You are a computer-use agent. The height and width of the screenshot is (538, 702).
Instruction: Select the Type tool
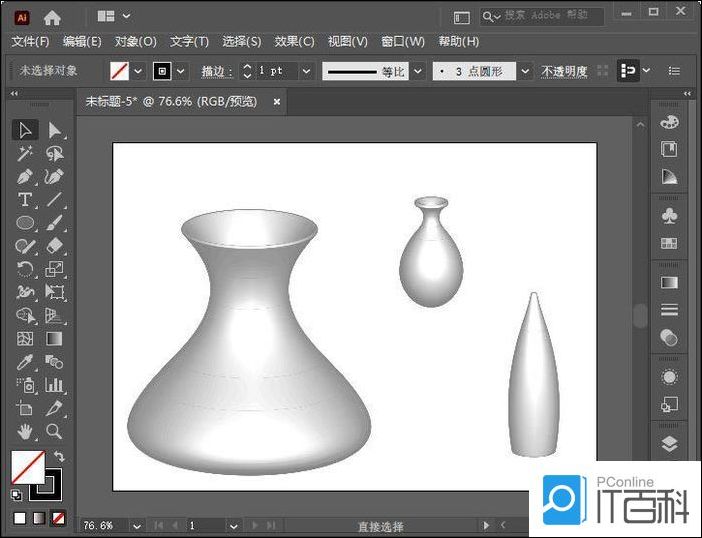[x=25, y=199]
